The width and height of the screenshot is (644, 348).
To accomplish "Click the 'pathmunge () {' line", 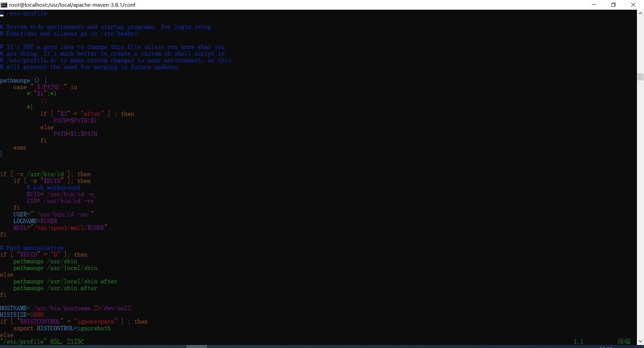I will coord(24,80).
